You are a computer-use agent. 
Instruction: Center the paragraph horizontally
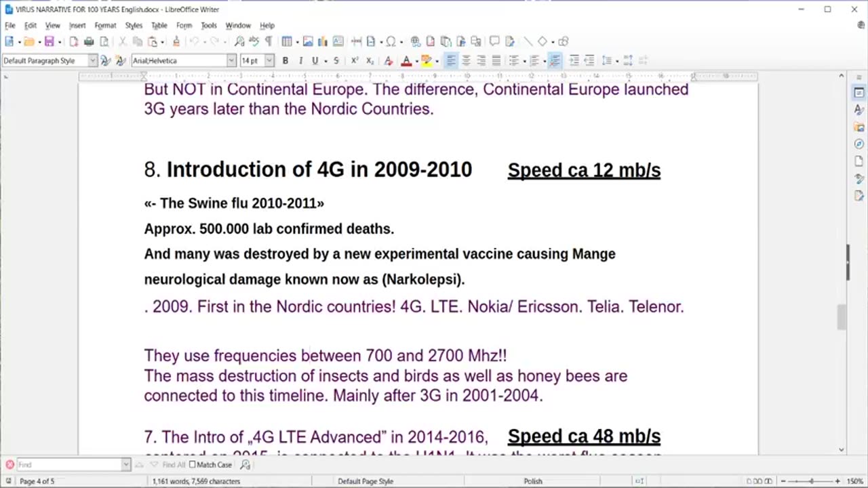point(466,60)
